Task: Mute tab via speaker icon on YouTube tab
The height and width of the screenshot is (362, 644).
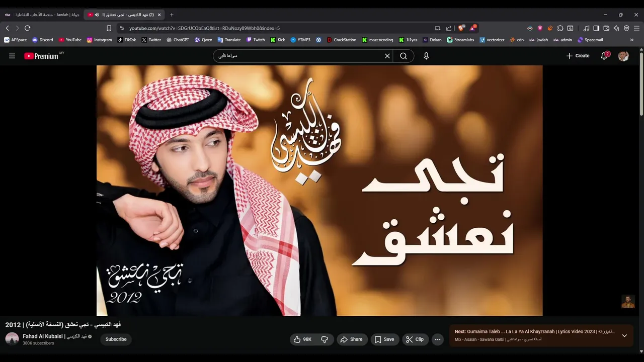Action: (97, 15)
